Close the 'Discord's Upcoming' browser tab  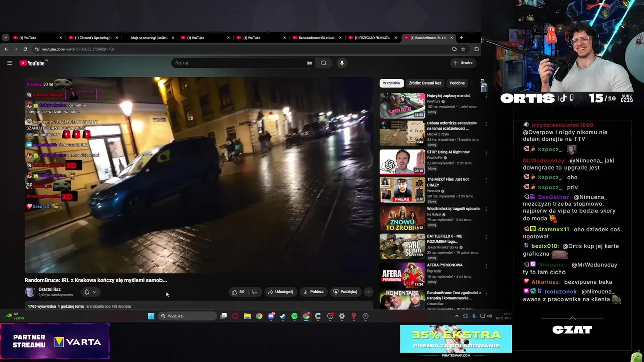(117, 38)
